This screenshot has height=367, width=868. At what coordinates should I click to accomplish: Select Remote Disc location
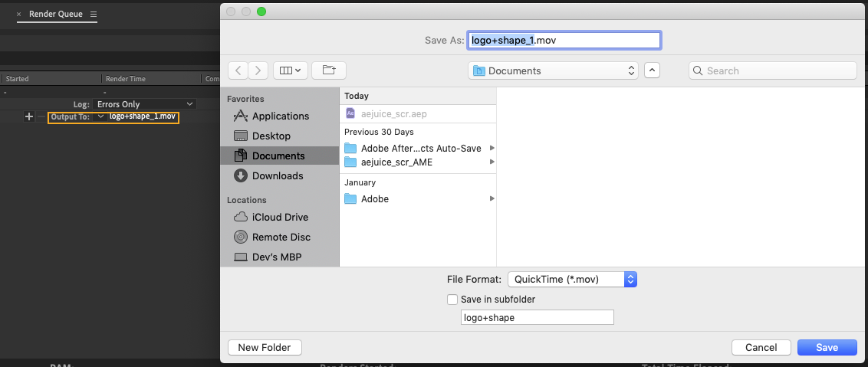click(281, 237)
